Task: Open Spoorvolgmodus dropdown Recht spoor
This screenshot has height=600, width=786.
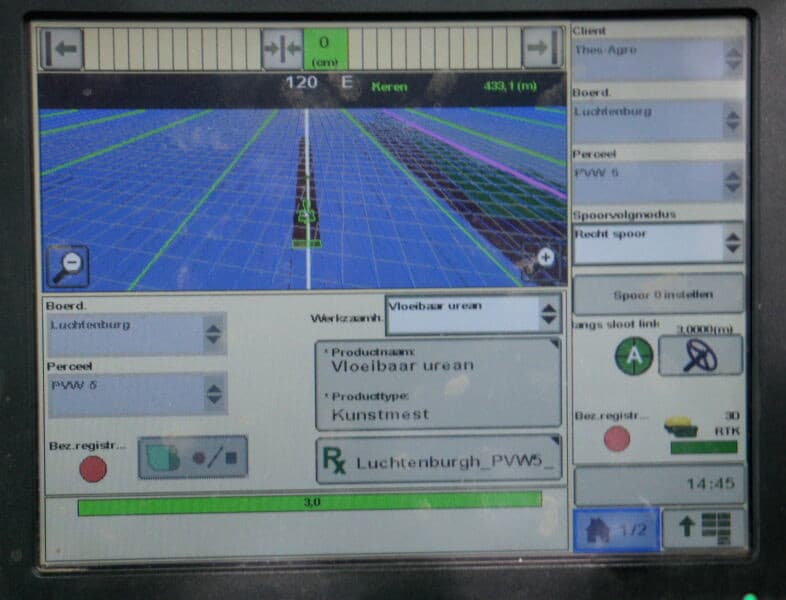Action: (658, 244)
